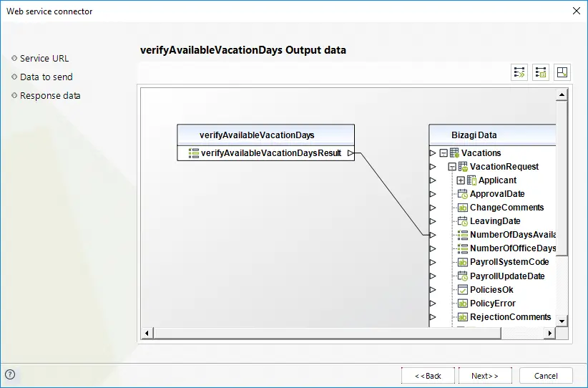Screen dimensions: 588x388
Task: Click the Applicant entity icon
Action: coord(471,180)
